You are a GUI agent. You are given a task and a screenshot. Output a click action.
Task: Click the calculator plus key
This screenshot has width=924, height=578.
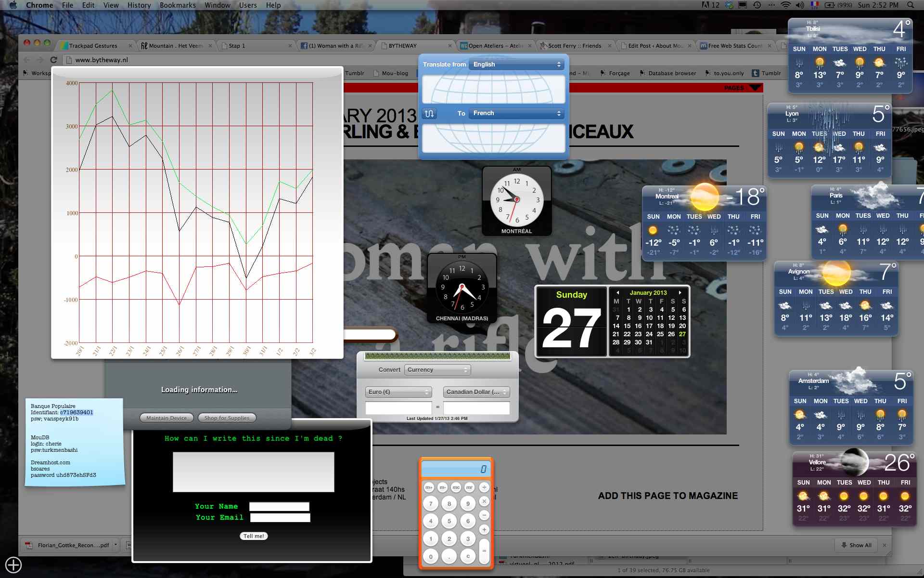click(x=484, y=529)
